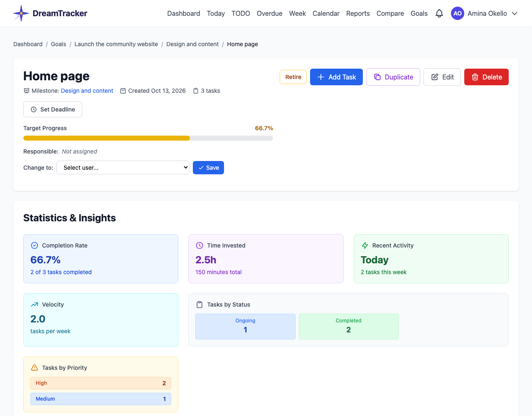Open the Calendar nav item

click(x=326, y=13)
